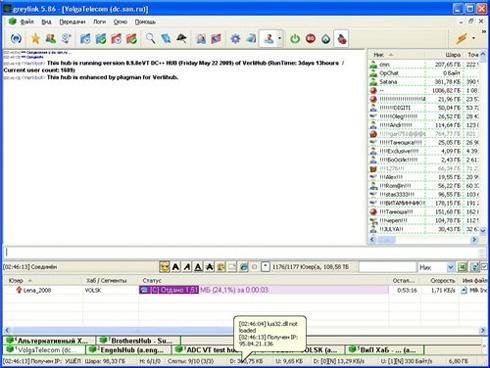Click the red round limiter icon
Screen dimensions: 490x368
(311, 39)
